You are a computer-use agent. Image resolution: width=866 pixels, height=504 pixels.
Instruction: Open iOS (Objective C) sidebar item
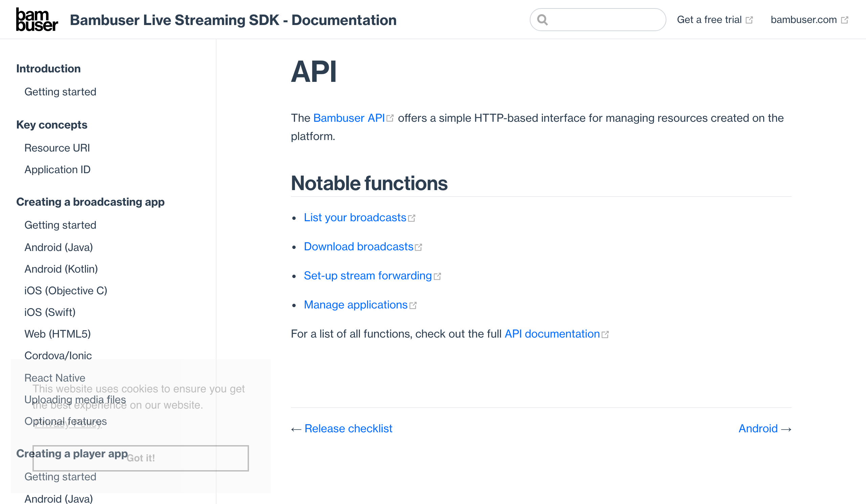(66, 291)
